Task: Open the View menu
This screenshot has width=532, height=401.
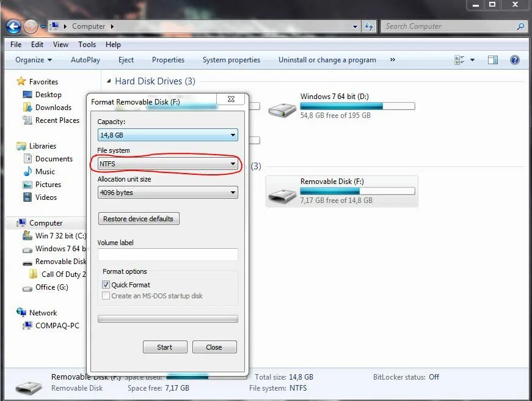Action: pos(60,45)
